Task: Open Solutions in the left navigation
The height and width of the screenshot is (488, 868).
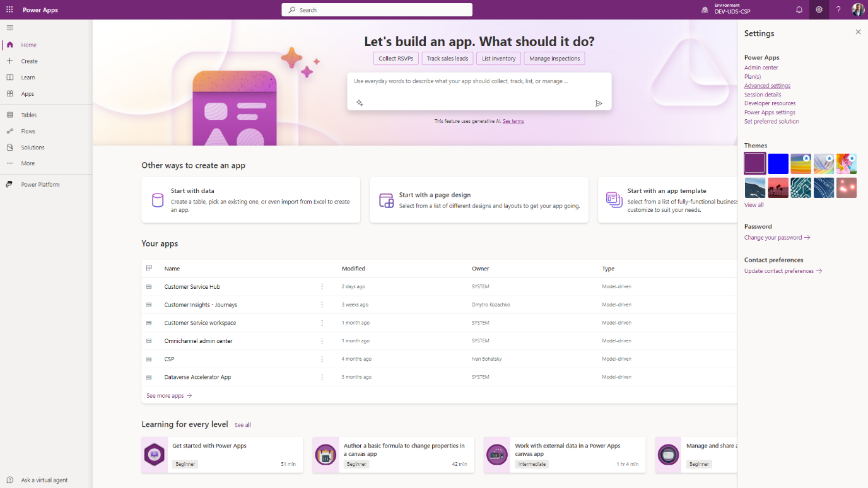Action: click(x=46, y=148)
